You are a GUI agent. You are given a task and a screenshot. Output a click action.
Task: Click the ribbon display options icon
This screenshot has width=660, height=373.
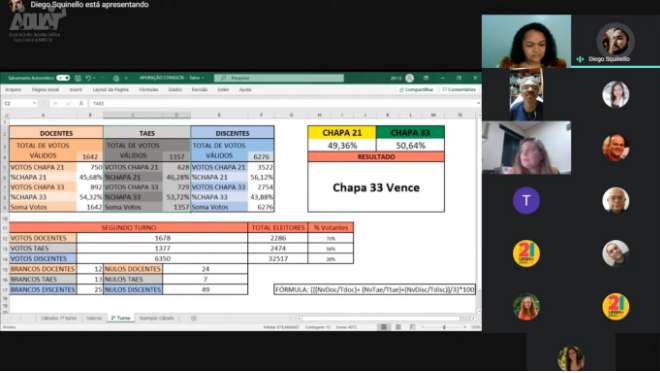(426, 78)
